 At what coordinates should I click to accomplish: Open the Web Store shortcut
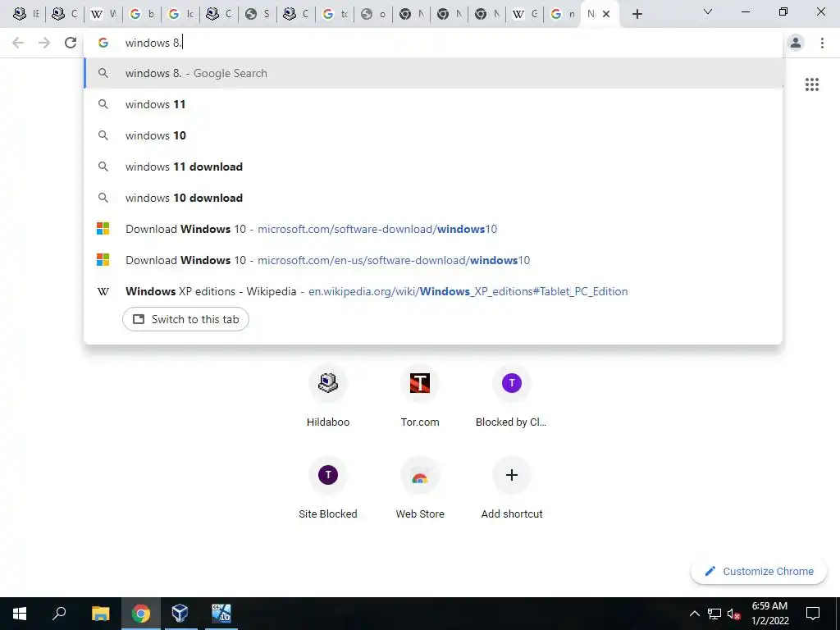pyautogui.click(x=420, y=489)
